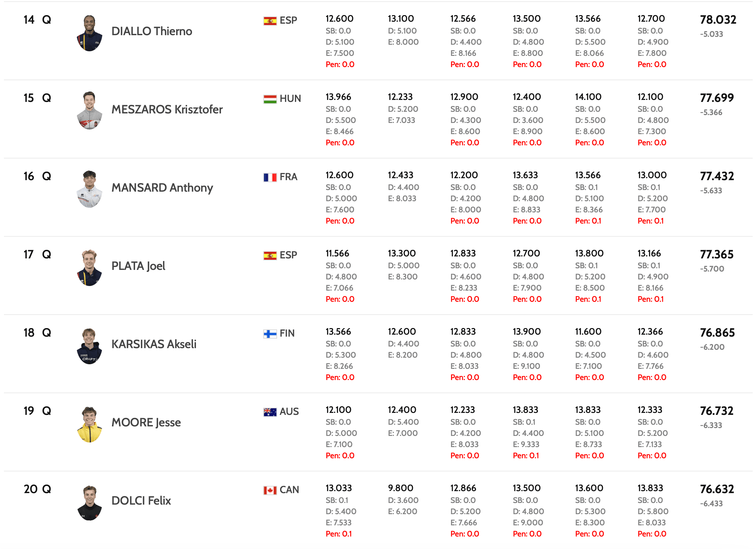Click DIALLO Thierno's total score 78.032
The image size is (756, 549).
[718, 20]
